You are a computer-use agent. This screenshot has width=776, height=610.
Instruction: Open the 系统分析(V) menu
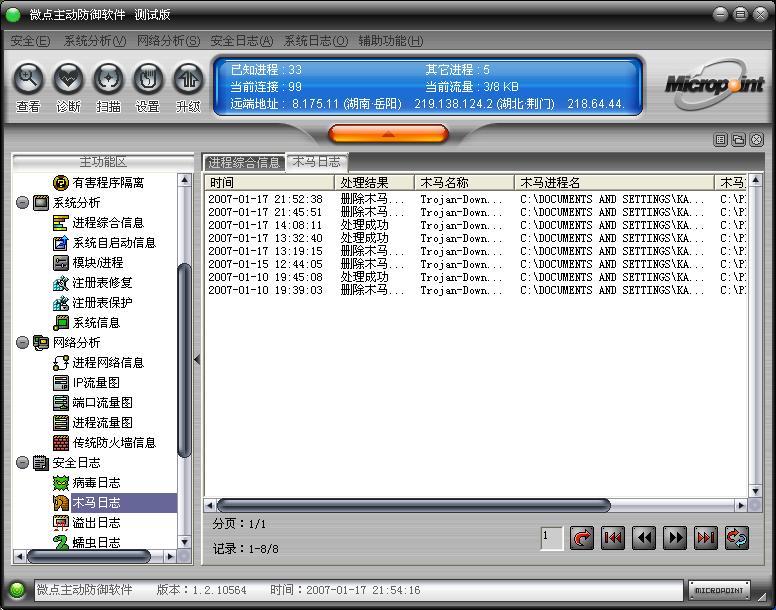(x=95, y=41)
